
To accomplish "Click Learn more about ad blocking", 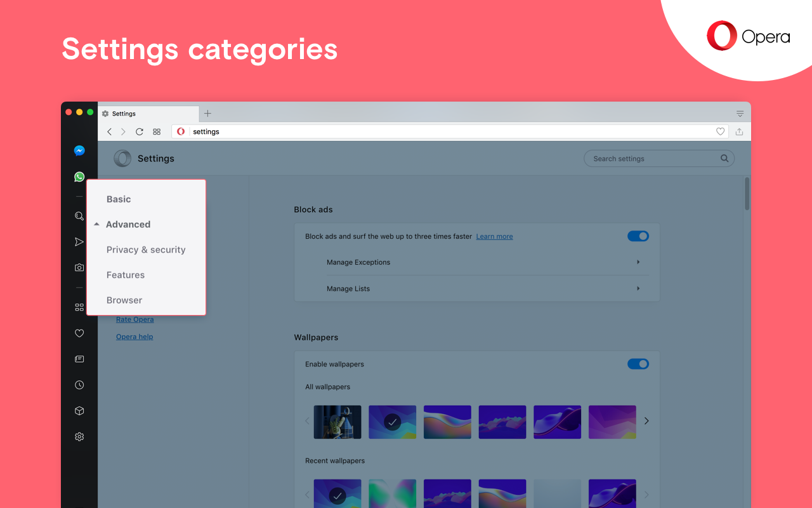I will [494, 236].
